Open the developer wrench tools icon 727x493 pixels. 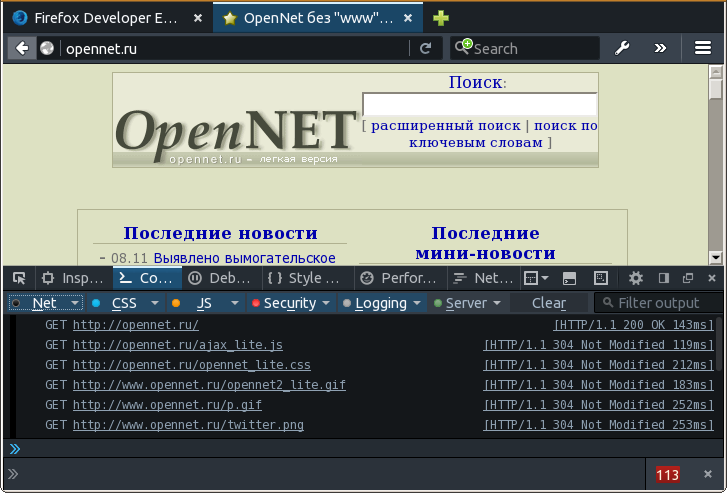coord(622,48)
